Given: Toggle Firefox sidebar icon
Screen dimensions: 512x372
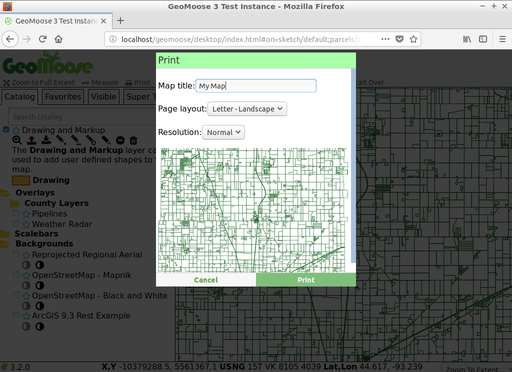Looking at the screenshot, I should 483,39.
